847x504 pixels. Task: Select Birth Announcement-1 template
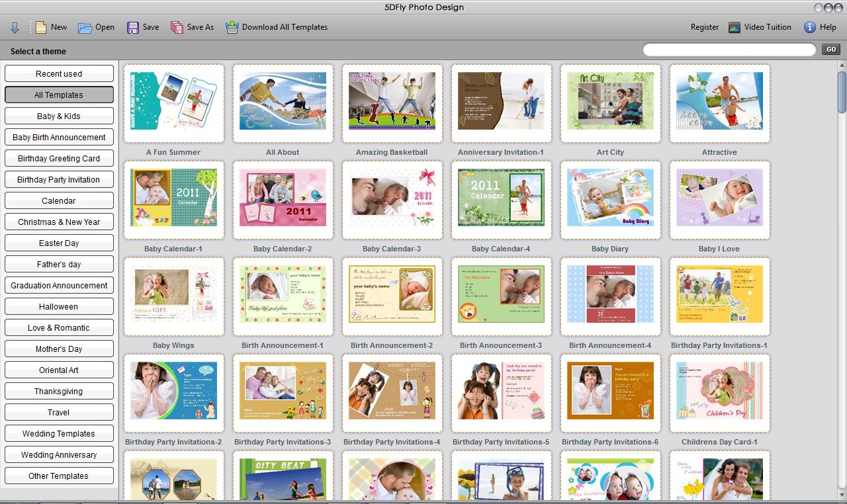coord(283,296)
